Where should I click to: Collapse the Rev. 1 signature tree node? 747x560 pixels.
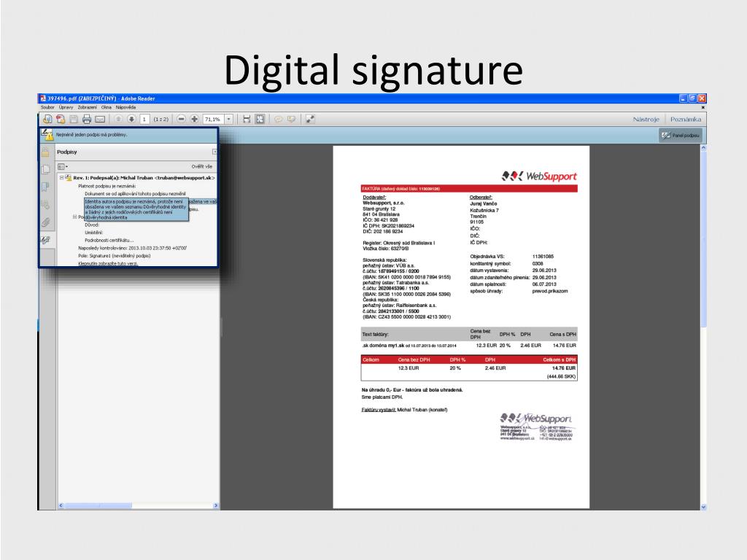[61, 178]
